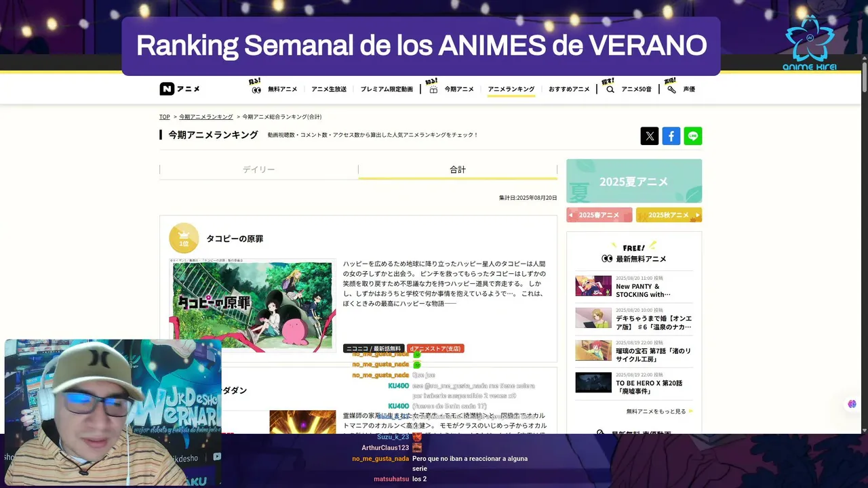Click the eyes icon beside 無料アニメ

point(256,89)
